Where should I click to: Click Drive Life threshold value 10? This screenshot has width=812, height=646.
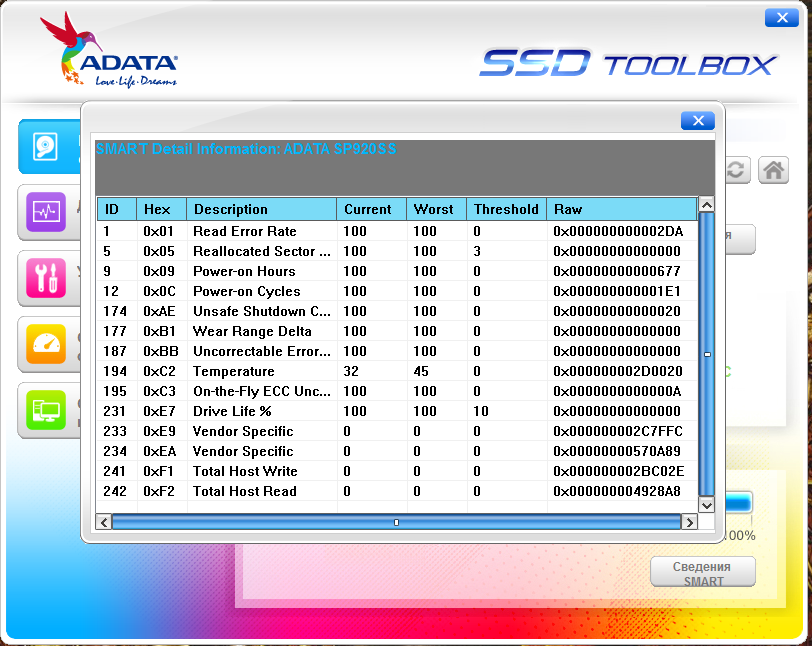481,411
